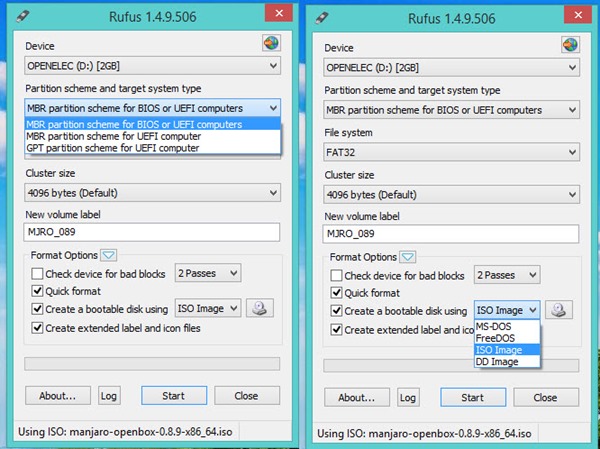Open 2 Passes dropdown in right window
Viewport: 600px width, 449px height.
click(507, 275)
